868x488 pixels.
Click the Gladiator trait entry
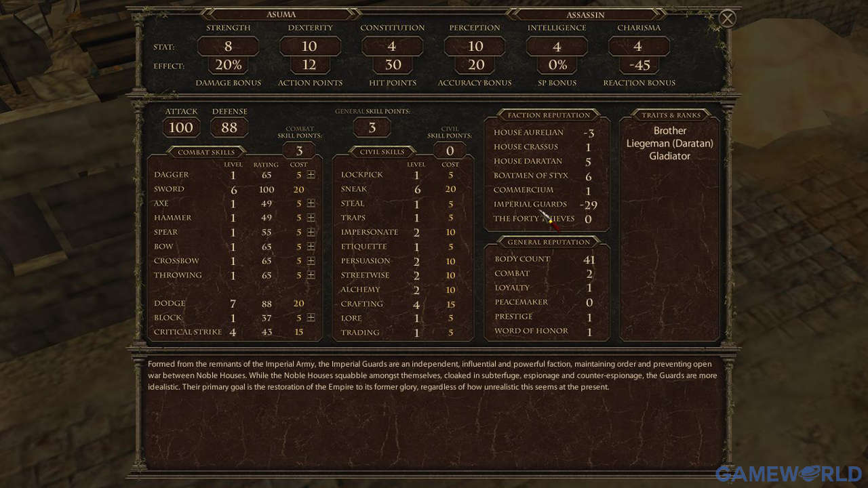669,156
